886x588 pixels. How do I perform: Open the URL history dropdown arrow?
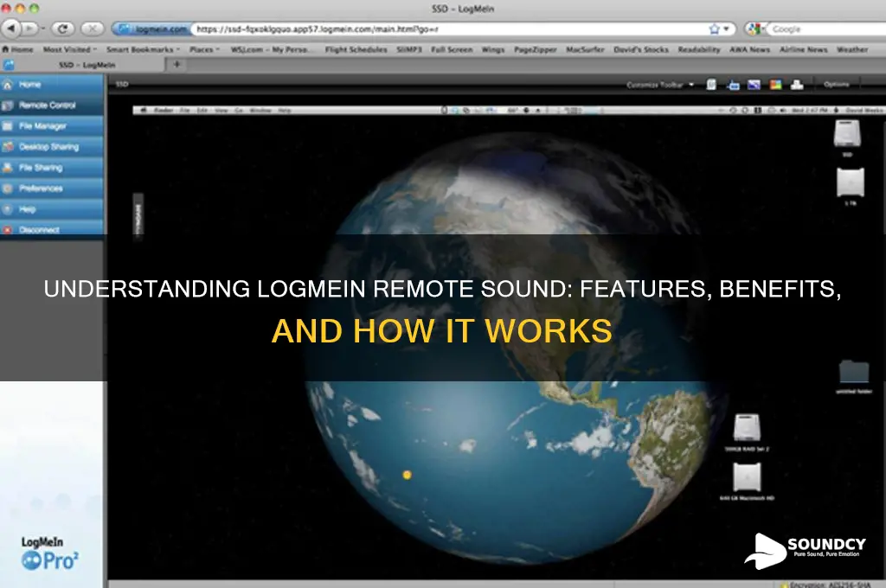[x=727, y=29]
